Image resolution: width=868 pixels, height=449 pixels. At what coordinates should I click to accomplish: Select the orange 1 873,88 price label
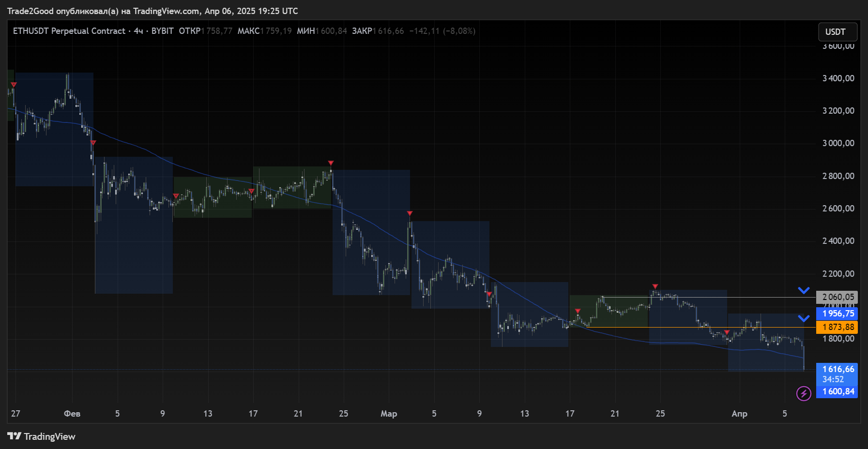point(837,327)
